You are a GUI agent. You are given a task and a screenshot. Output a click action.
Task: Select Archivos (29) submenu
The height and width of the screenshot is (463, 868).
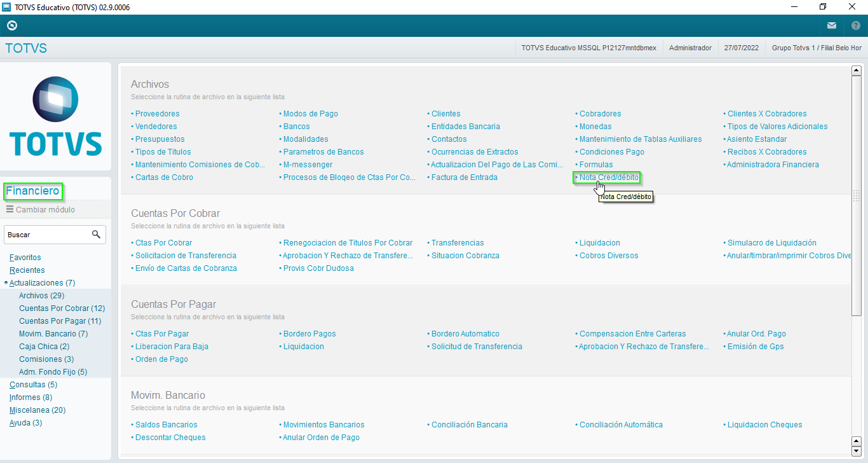[41, 296]
